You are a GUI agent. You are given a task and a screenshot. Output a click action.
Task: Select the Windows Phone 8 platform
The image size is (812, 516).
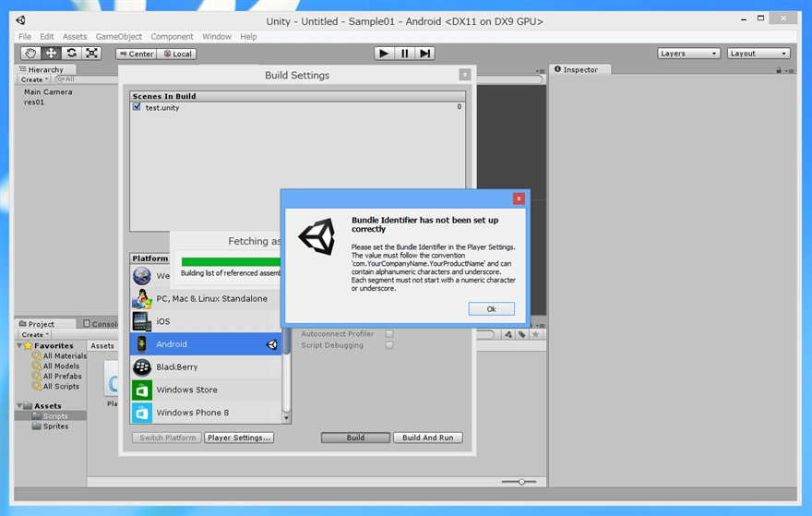pos(206,413)
